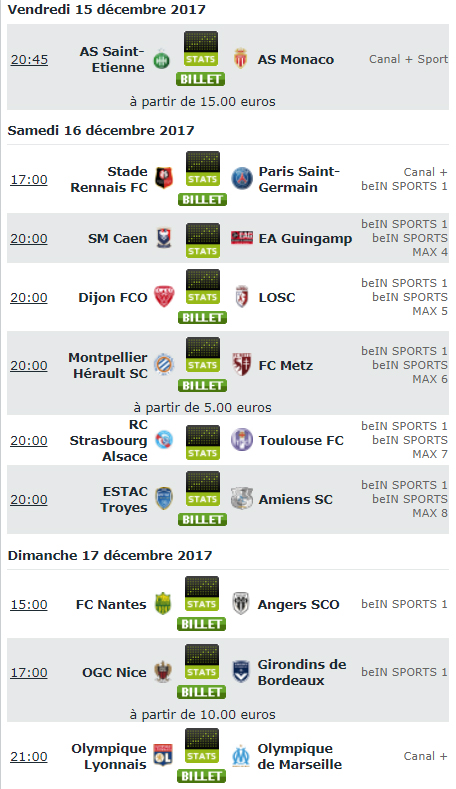This screenshot has width=456, height=789.
Task: Open STATS icon for Caen vs Guingamp
Action: (x=202, y=240)
